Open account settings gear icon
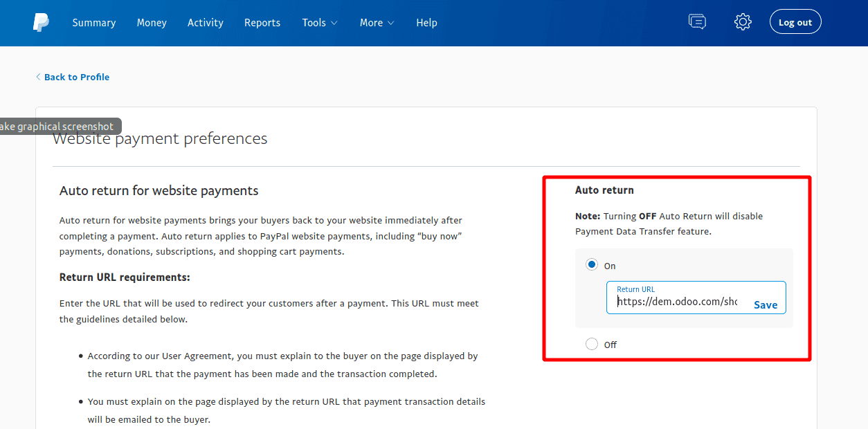This screenshot has width=868, height=429. pyautogui.click(x=743, y=22)
